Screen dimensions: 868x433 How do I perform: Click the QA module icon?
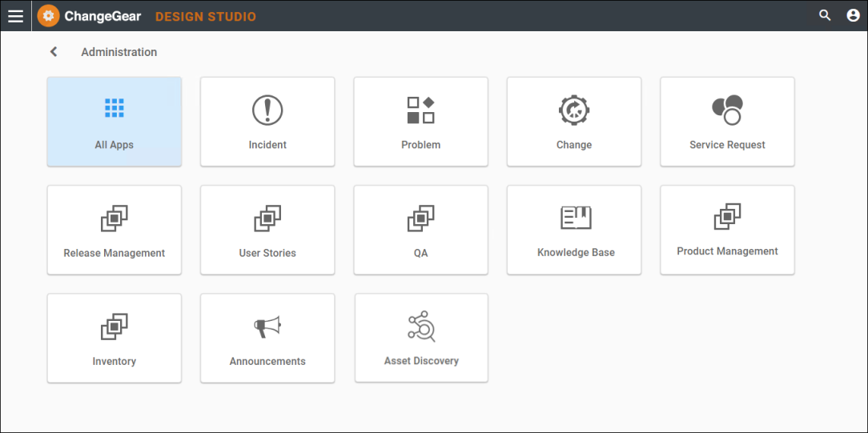(420, 218)
